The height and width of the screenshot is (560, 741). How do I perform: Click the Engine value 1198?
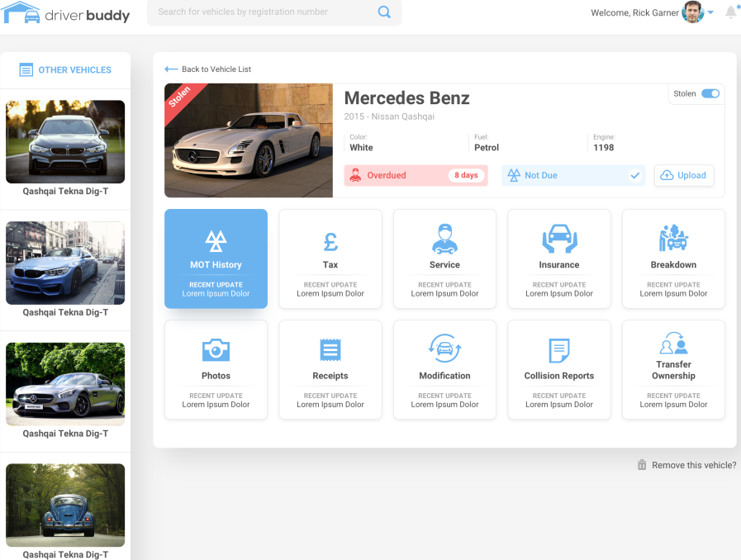pyautogui.click(x=604, y=148)
